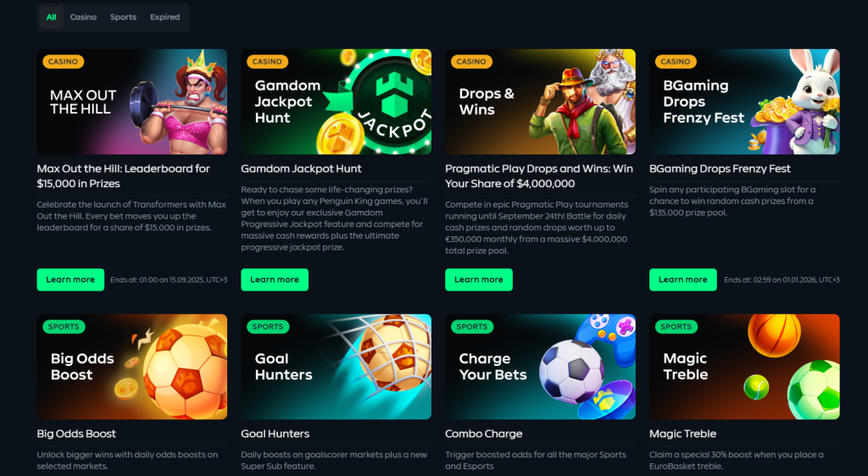Image resolution: width=868 pixels, height=476 pixels.
Task: Click Learn more under Max Out the Hill
Action: (70, 280)
